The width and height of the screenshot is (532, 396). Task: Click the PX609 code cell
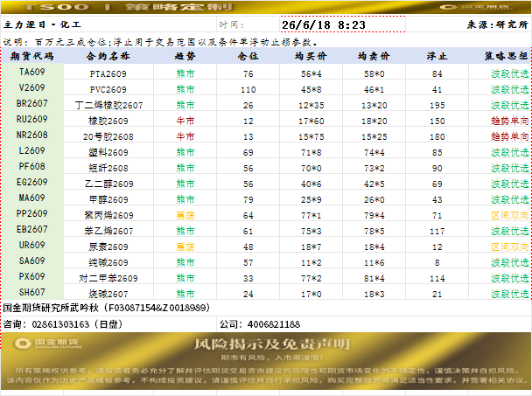pyautogui.click(x=32, y=276)
